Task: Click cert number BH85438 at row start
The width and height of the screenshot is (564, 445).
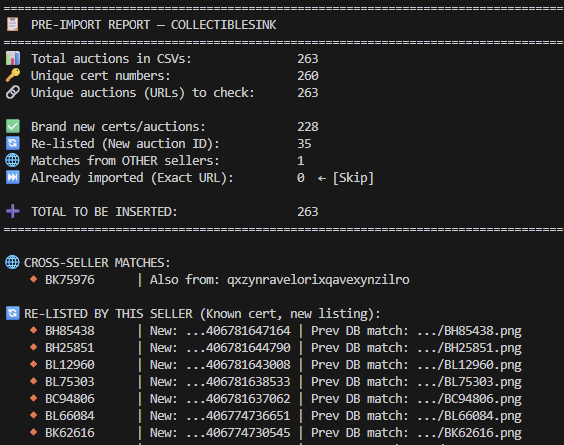Action: point(70,331)
